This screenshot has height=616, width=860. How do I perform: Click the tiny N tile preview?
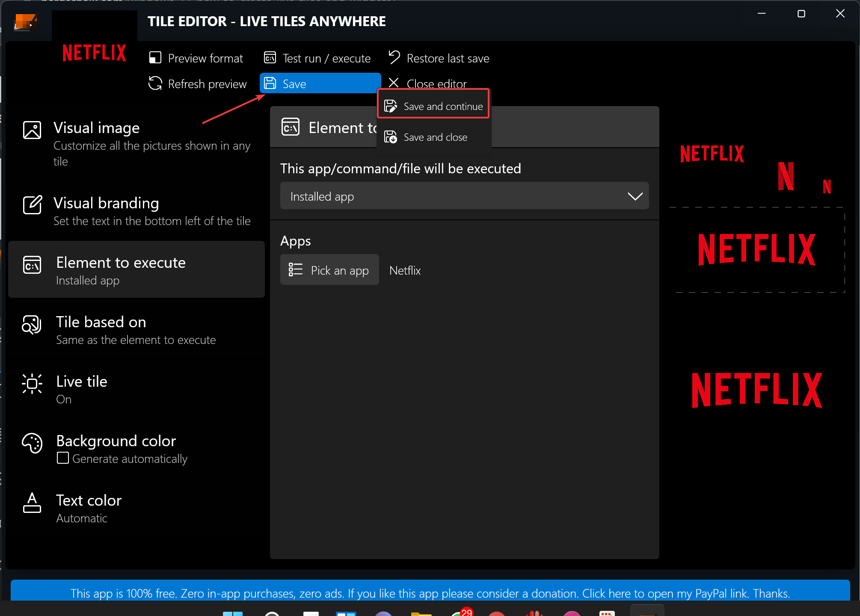point(827,186)
